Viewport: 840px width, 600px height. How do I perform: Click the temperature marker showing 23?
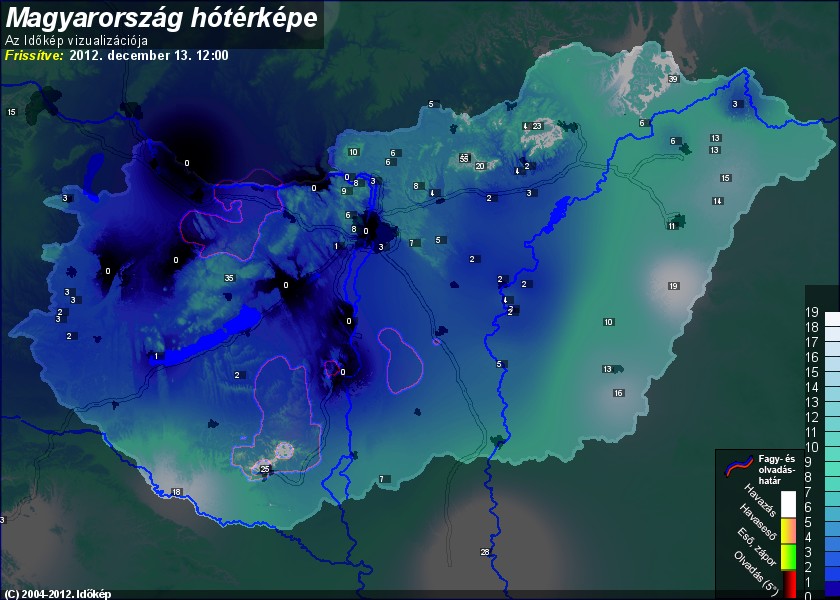tap(536, 126)
